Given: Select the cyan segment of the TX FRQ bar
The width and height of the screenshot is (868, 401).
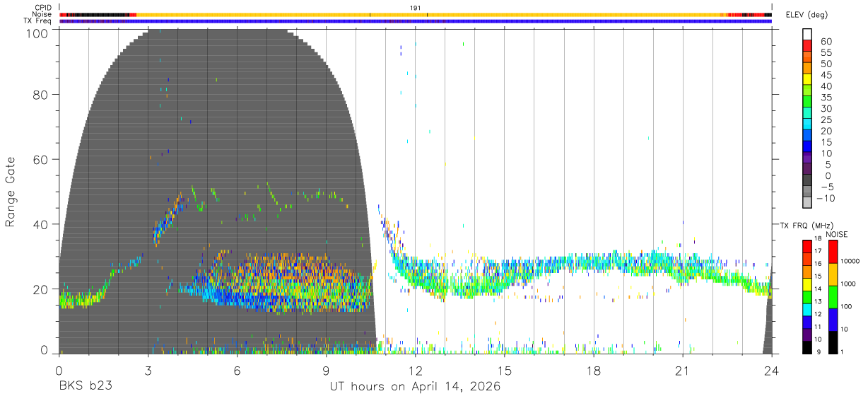Looking at the screenshot, I should tap(807, 309).
